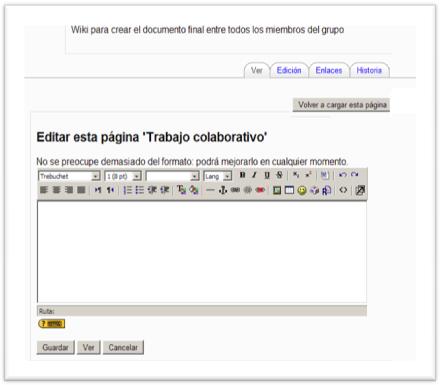Image resolution: width=441 pixels, height=385 pixels.
Task: Toggle italic formatting in the editor
Action: tap(254, 175)
